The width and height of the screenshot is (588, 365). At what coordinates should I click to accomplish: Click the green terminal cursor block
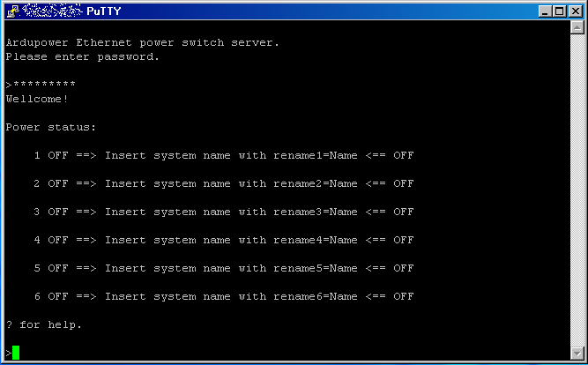pos(16,353)
